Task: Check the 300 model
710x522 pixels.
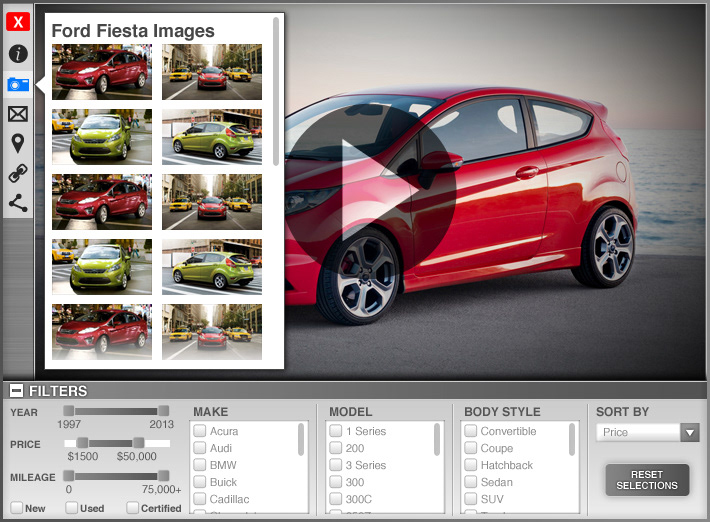Action: [336, 482]
